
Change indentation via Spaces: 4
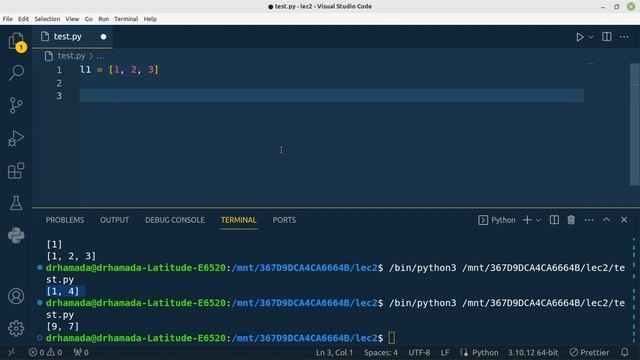tap(380, 352)
